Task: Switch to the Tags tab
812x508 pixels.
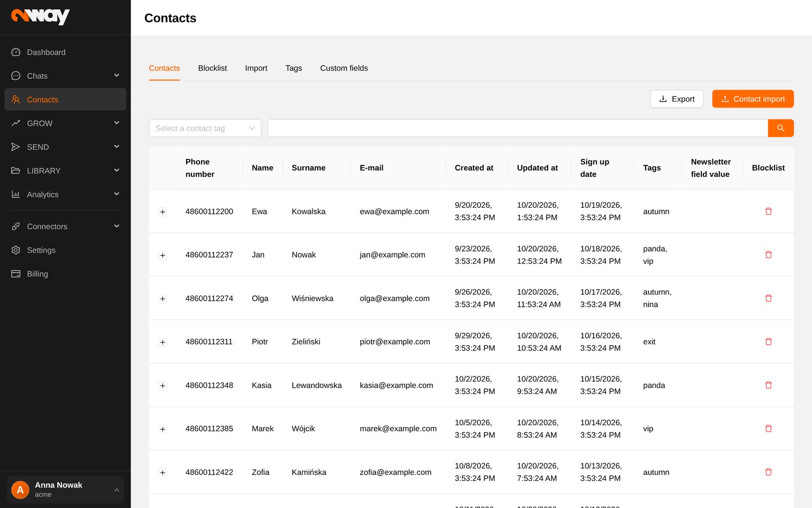Action: click(293, 68)
